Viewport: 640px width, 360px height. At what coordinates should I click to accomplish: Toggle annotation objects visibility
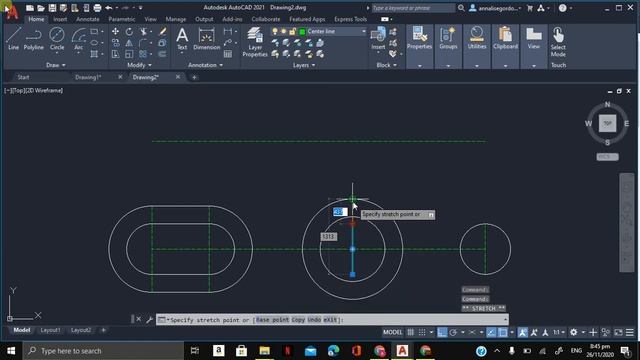pos(522,333)
